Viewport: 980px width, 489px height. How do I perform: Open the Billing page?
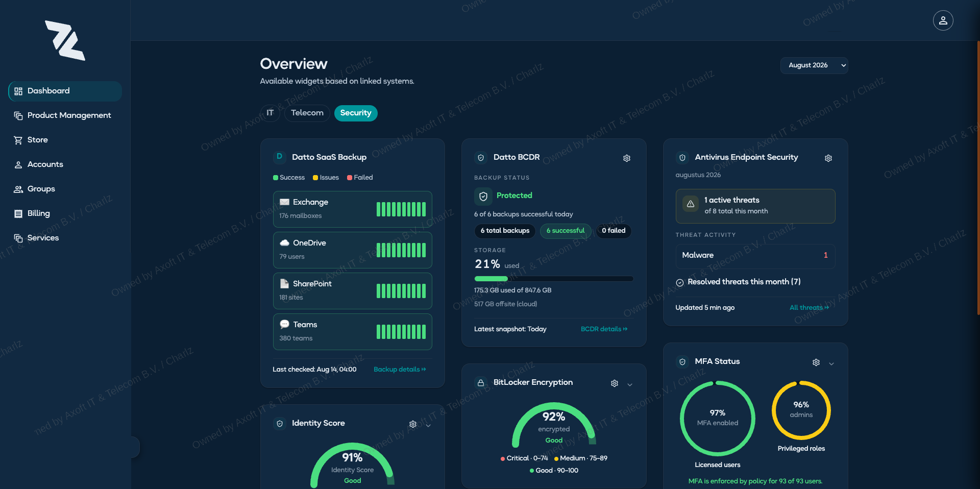65,213
